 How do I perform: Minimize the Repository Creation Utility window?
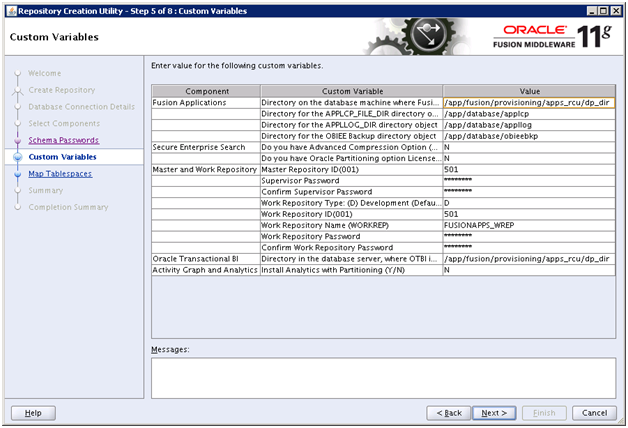[x=593, y=11]
